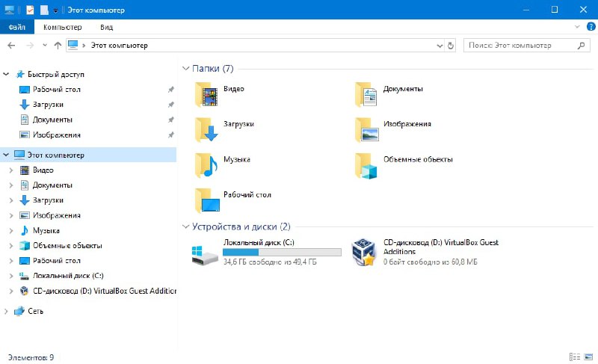Collapse the Быстрый доступ tree node
Image resolution: width=598 pixels, height=364 pixels.
[x=6, y=74]
